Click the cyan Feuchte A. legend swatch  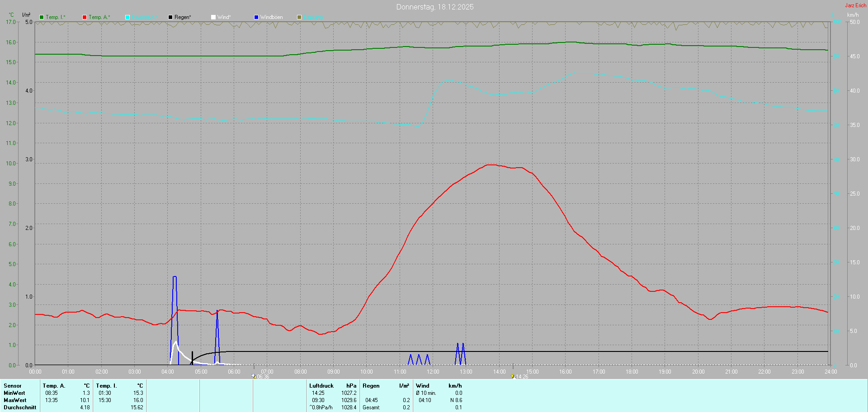click(127, 17)
